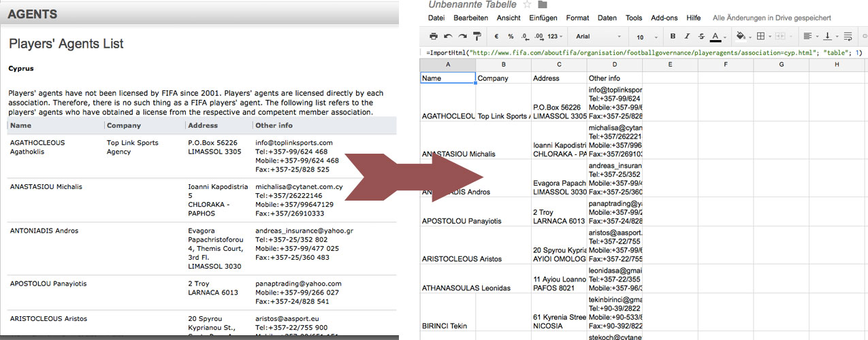
Task: Select the Paint format roller tool
Action: tap(477, 36)
